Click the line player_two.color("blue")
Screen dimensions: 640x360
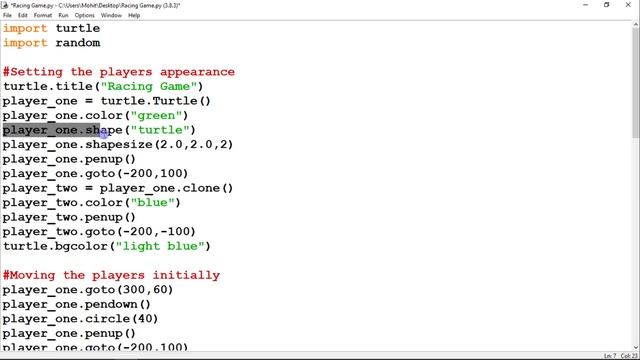pyautogui.click(x=92, y=202)
